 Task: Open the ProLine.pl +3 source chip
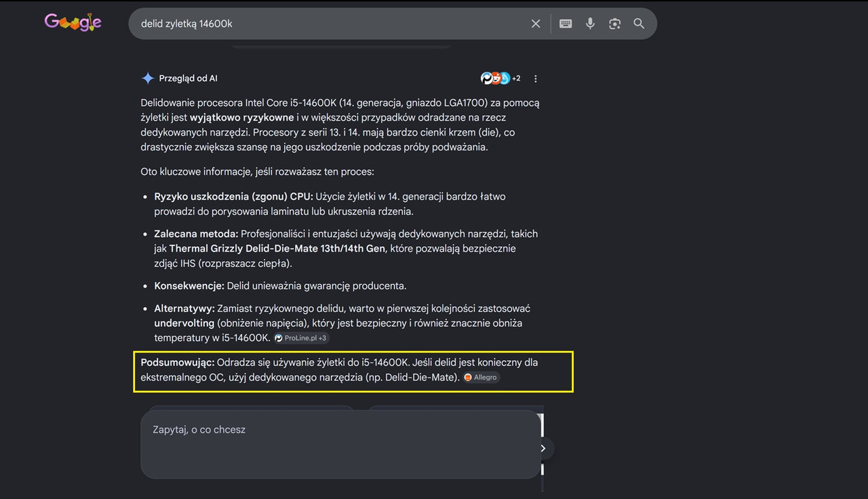tap(302, 338)
